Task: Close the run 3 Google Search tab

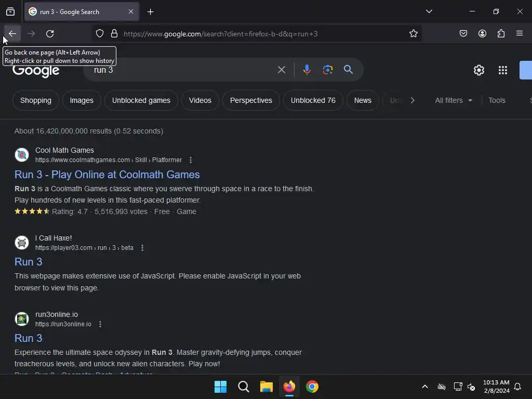Action: (x=131, y=11)
